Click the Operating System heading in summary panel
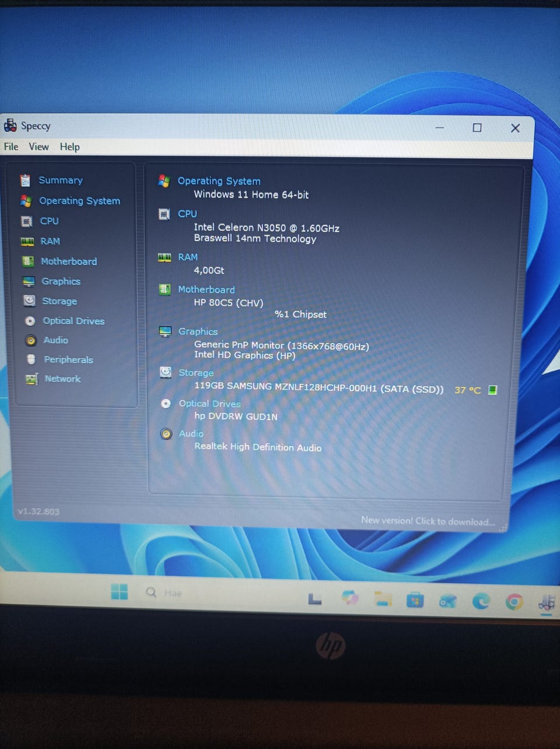Screen dimensions: 560x749 point(219,181)
